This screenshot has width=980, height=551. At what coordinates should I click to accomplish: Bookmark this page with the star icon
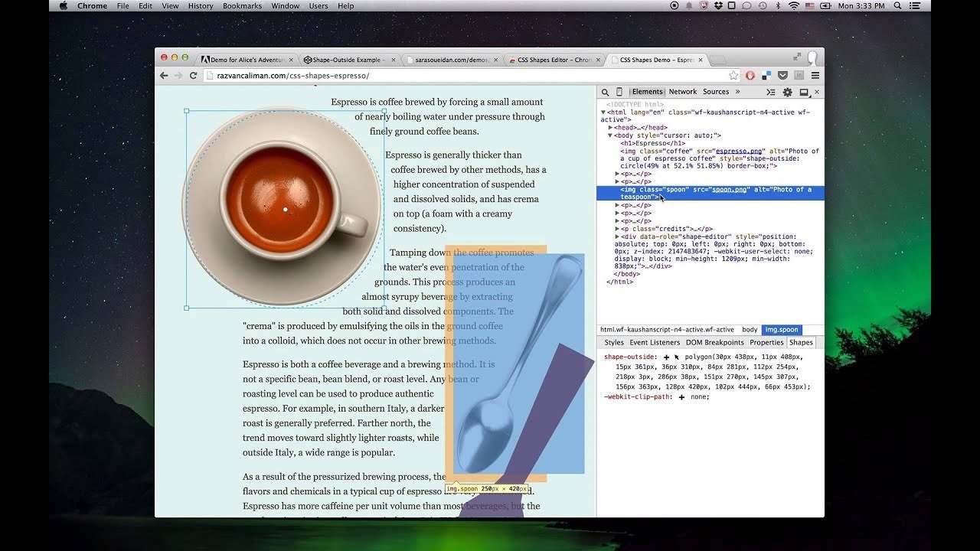[733, 76]
